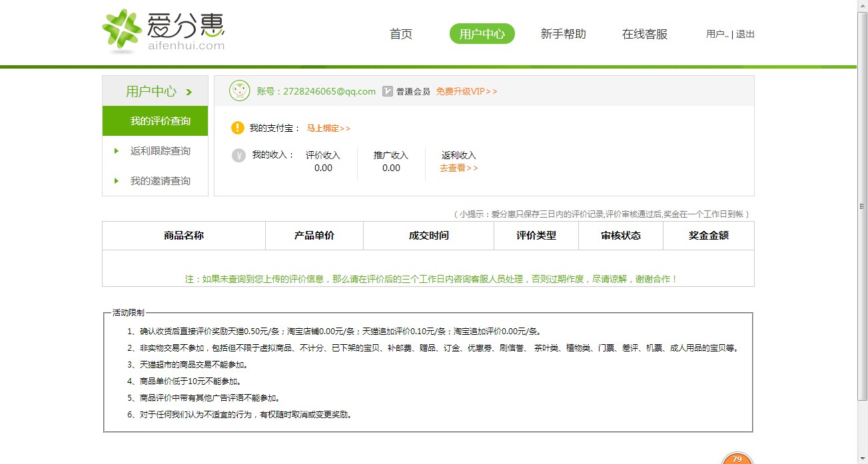Open the 在线客服 navigation tab
The image size is (868, 464).
[x=645, y=34]
